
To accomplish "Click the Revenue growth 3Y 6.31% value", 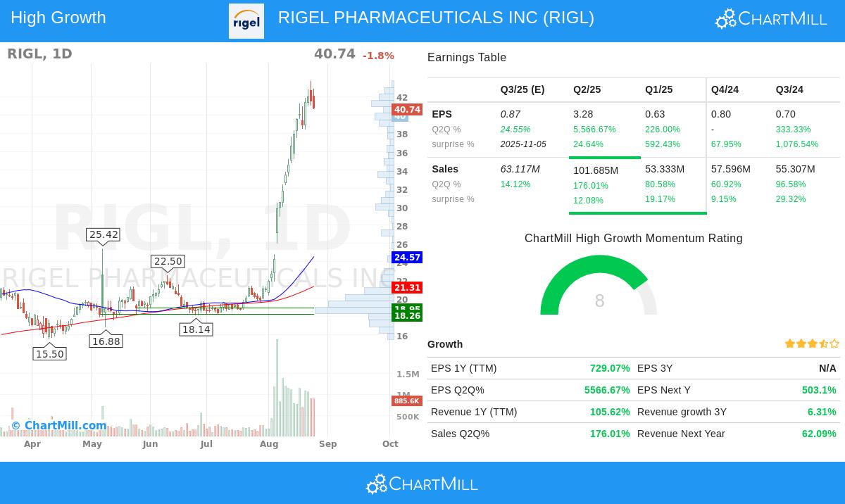I will pyautogui.click(x=822, y=412).
